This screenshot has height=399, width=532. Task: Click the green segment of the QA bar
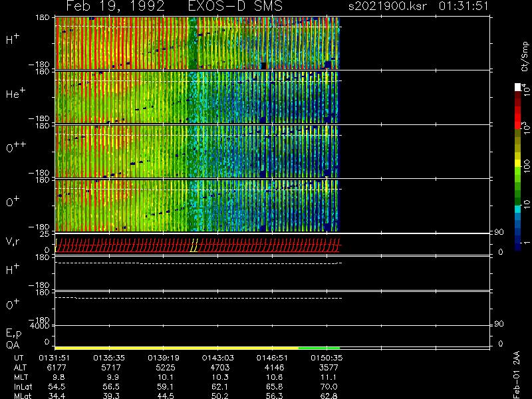tap(319, 348)
